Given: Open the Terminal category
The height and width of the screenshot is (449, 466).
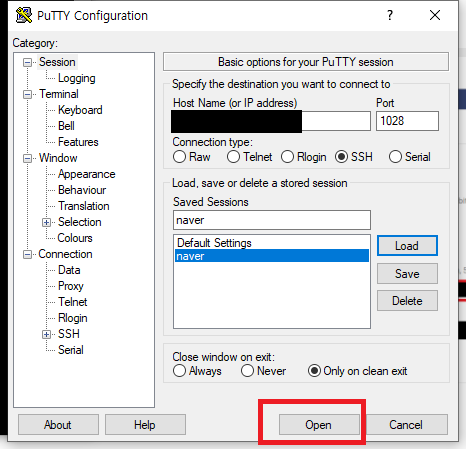Looking at the screenshot, I should click(59, 94).
